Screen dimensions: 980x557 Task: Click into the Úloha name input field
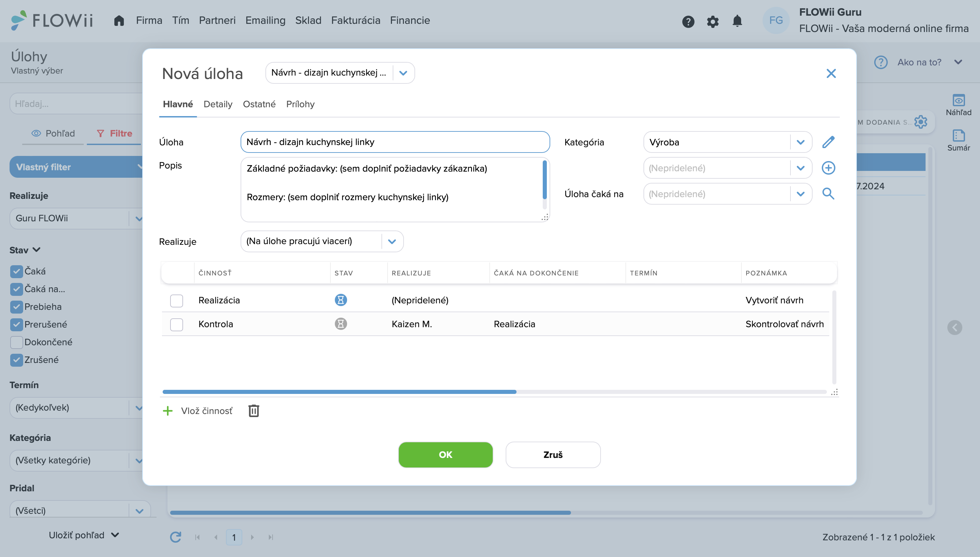(395, 142)
